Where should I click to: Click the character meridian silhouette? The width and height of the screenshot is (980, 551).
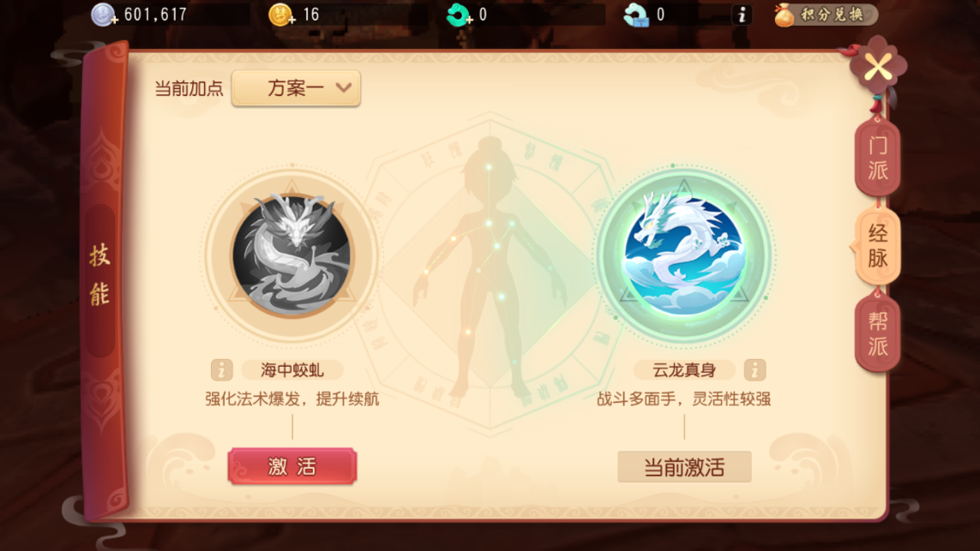point(490,268)
